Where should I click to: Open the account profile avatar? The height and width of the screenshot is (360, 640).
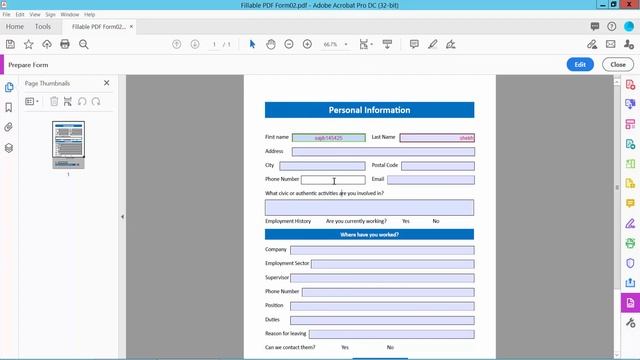point(629,27)
